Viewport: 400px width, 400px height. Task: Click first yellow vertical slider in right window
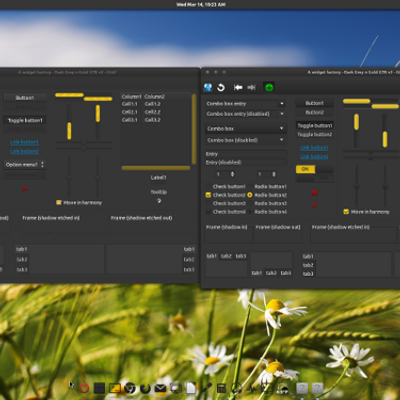[356, 122]
